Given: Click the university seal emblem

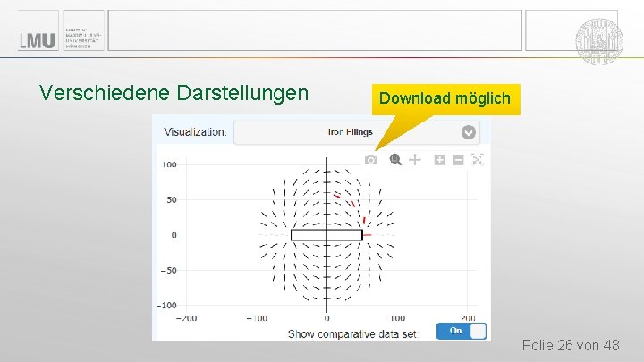Looking at the screenshot, I should 599,41.
